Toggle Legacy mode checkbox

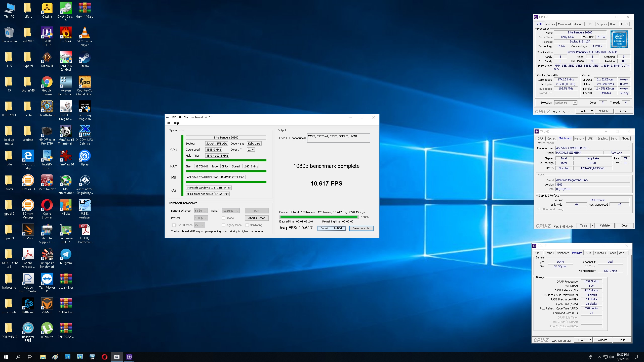pyautogui.click(x=223, y=225)
